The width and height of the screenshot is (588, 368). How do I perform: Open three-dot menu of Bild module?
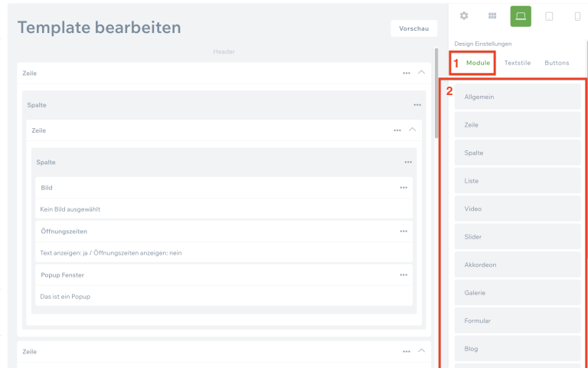point(403,188)
